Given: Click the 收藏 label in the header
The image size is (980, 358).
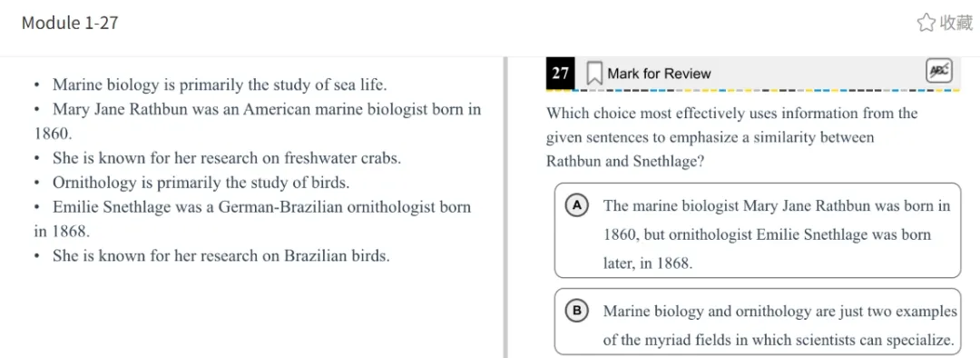Looking at the screenshot, I should point(957,24).
